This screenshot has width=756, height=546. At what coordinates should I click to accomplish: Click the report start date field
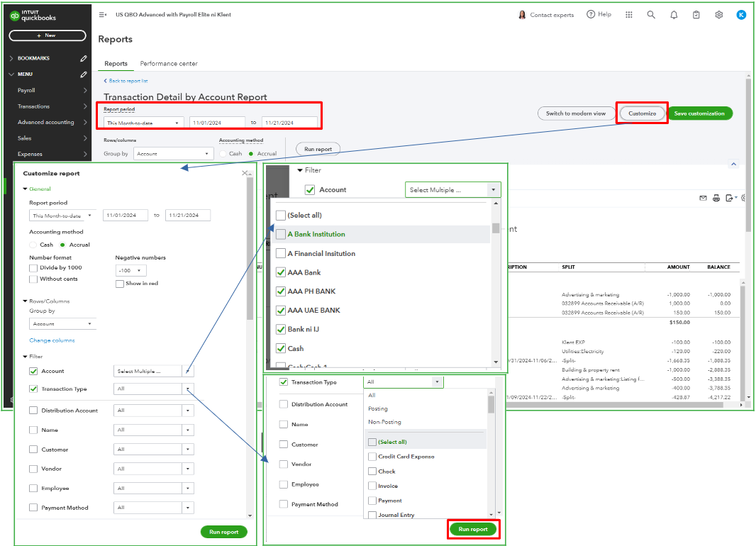point(217,123)
